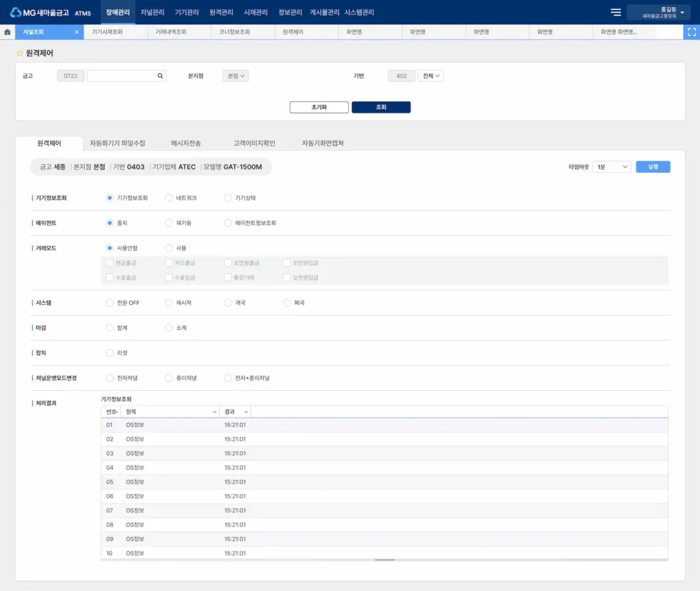Choose the 전원 OFF system radio button
Image resolution: width=700 pixels, height=591 pixels.
109,303
